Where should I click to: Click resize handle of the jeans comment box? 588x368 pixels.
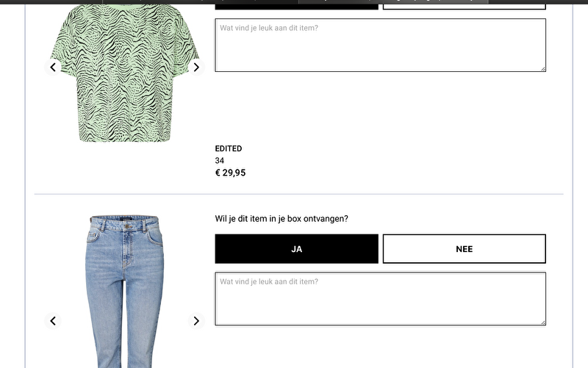click(x=543, y=322)
